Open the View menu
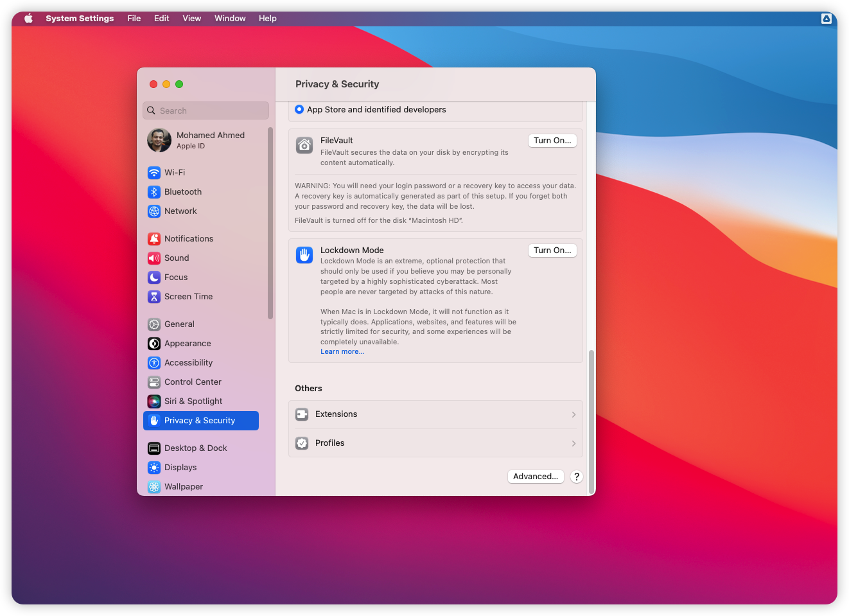This screenshot has width=849, height=616. point(192,19)
